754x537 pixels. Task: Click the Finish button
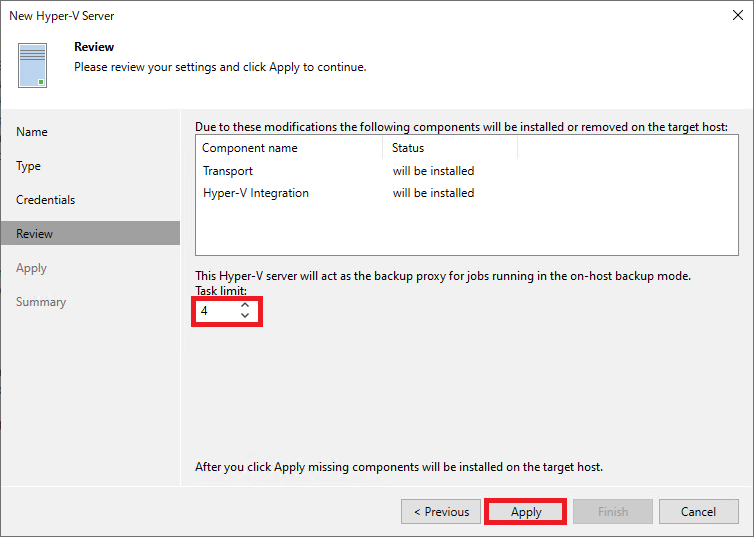coord(613,512)
